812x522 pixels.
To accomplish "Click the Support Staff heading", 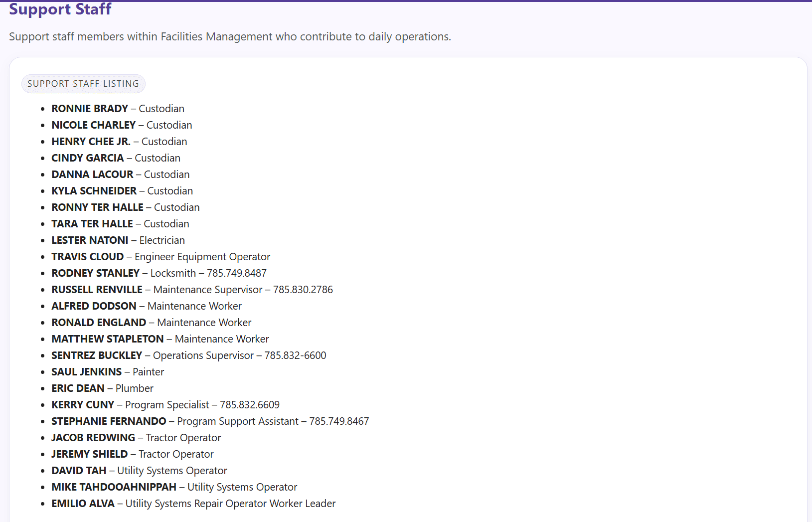I will click(60, 9).
